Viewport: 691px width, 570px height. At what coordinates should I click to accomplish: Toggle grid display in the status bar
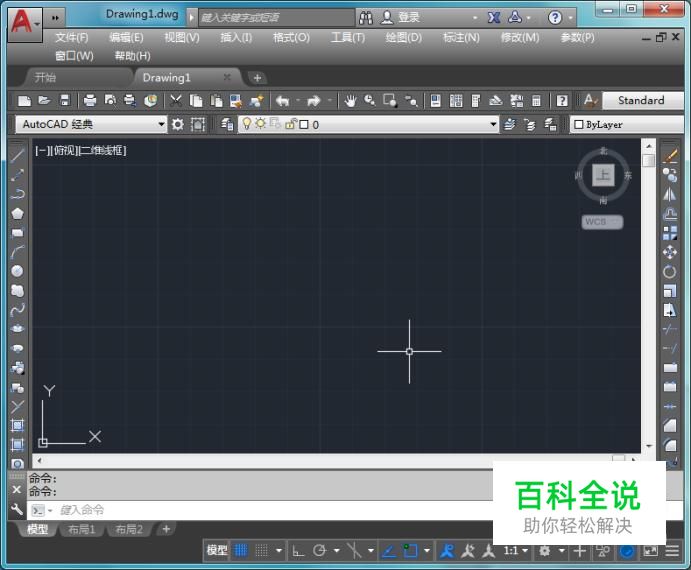click(241, 551)
